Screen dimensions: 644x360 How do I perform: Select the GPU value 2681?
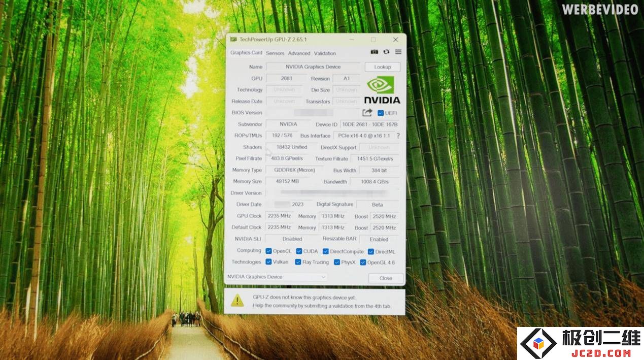click(287, 79)
